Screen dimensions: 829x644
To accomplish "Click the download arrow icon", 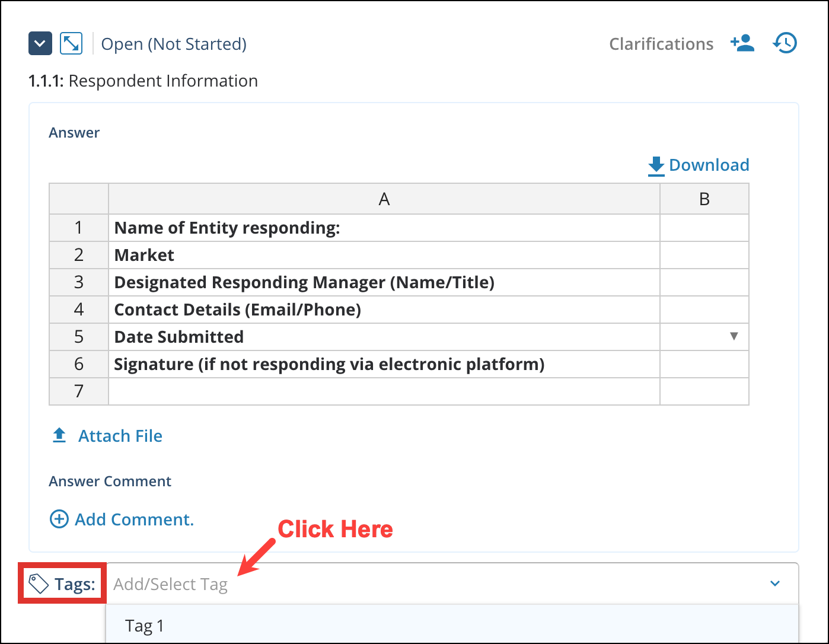I will [x=655, y=165].
